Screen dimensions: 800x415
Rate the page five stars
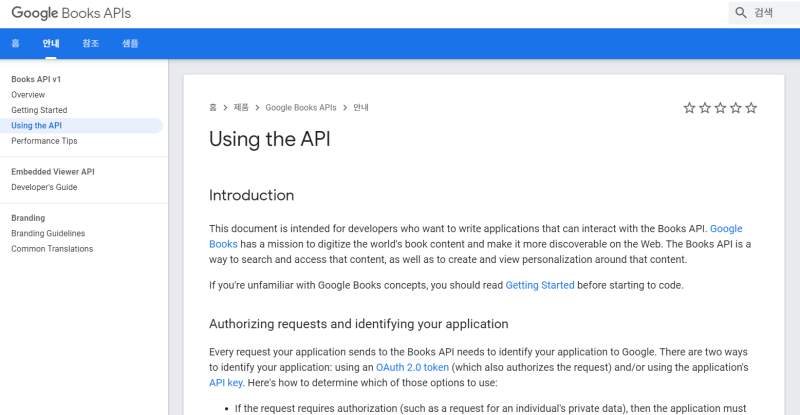(751, 108)
